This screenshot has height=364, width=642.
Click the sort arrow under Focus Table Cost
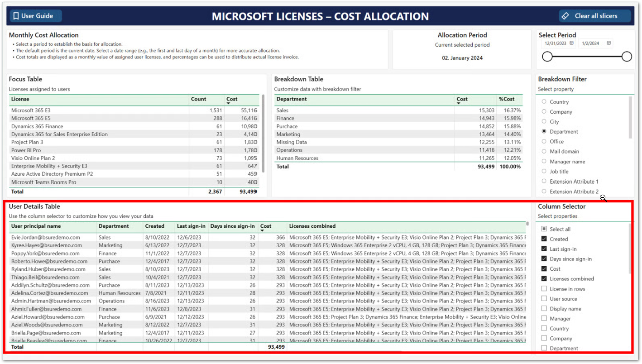pyautogui.click(x=229, y=104)
